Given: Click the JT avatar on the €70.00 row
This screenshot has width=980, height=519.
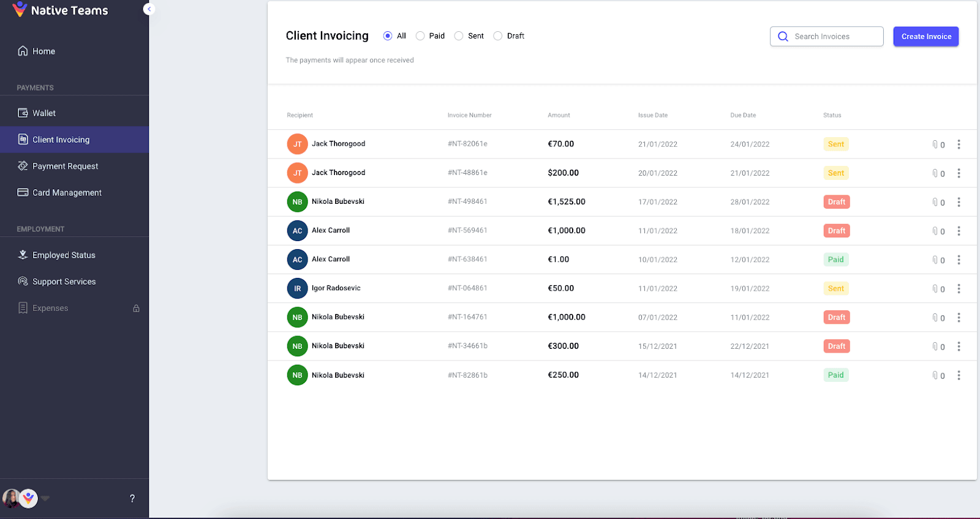Looking at the screenshot, I should tap(297, 144).
